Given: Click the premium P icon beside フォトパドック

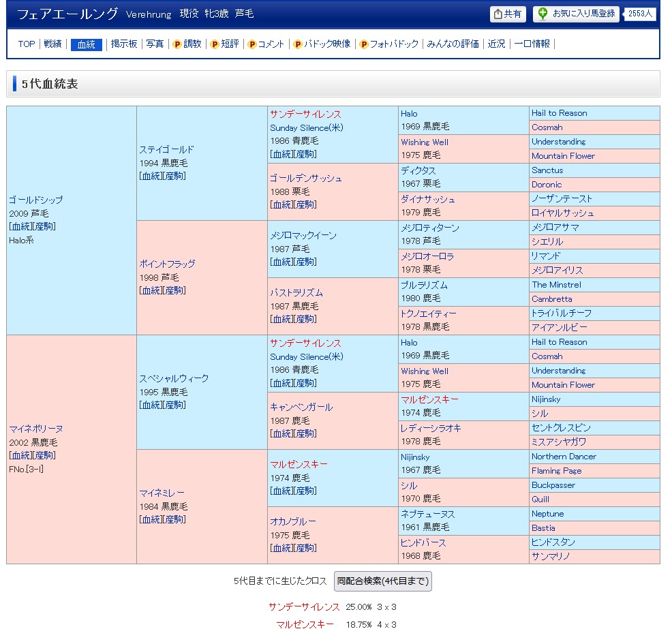Looking at the screenshot, I should pyautogui.click(x=364, y=44).
